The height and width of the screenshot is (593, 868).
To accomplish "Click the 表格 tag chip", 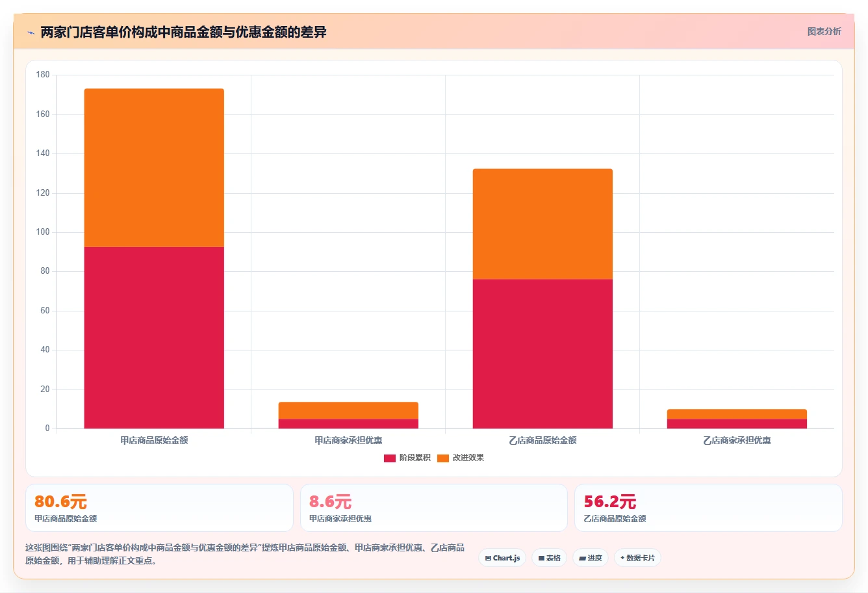I will tap(549, 558).
